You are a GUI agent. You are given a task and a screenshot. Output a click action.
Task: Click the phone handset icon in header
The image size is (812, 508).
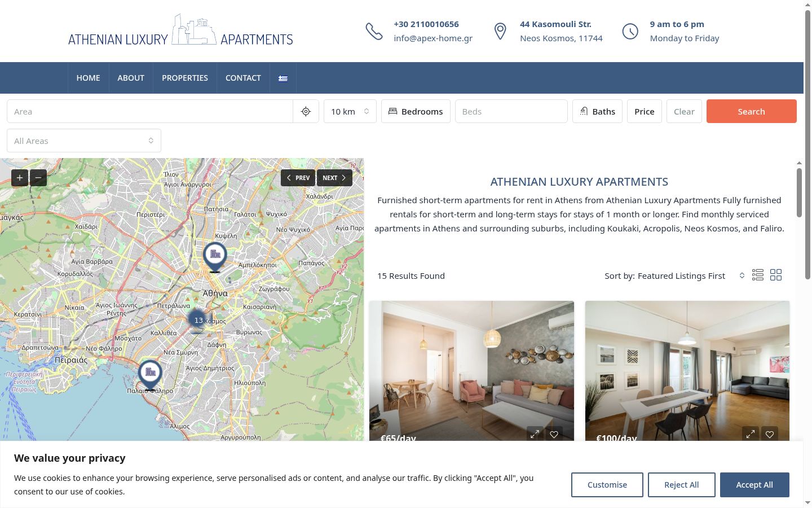pyautogui.click(x=374, y=31)
